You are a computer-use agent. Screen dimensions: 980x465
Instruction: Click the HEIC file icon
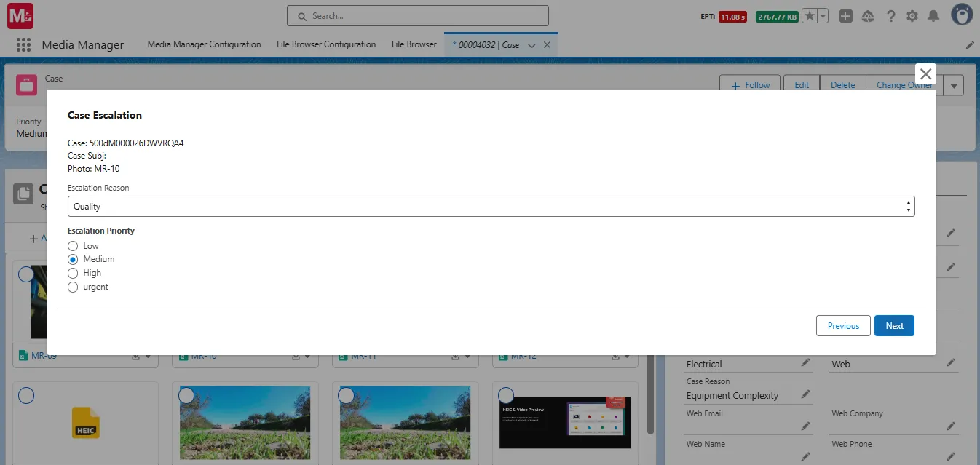[x=85, y=422]
